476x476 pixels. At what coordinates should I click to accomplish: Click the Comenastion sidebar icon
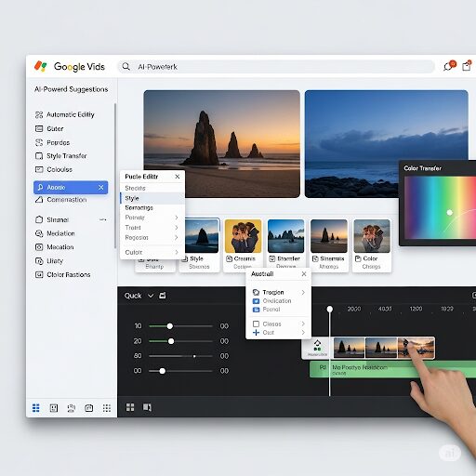(39, 200)
